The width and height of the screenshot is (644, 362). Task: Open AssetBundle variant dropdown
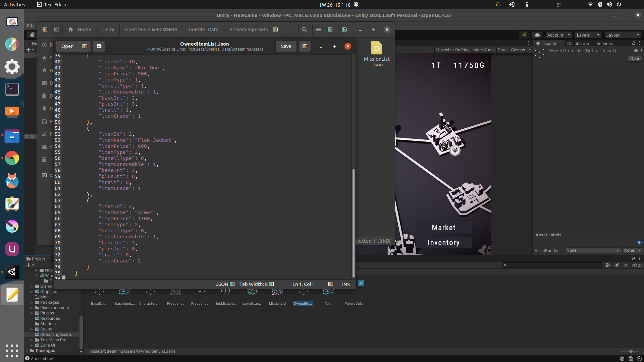pyautogui.click(x=633, y=250)
